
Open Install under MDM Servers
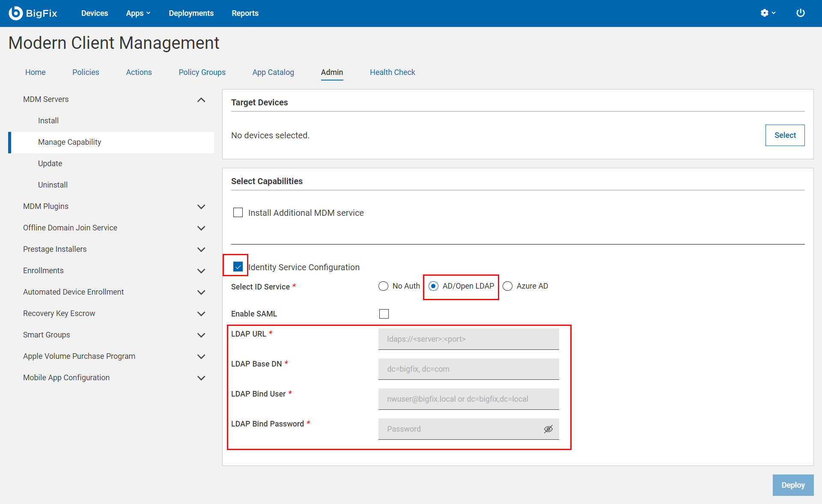[x=48, y=121]
